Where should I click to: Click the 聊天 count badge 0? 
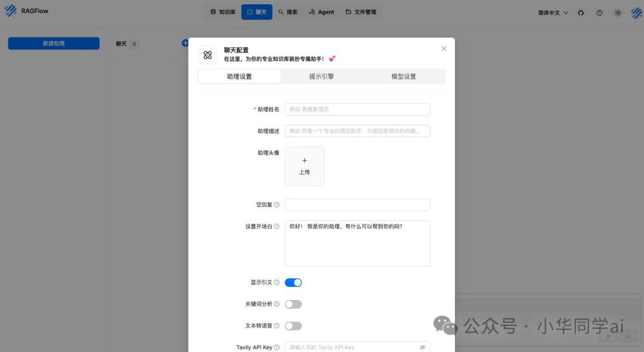(x=134, y=44)
